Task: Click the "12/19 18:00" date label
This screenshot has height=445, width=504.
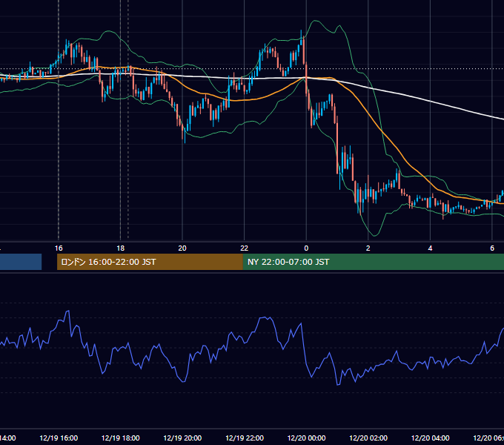Action: tap(121, 438)
